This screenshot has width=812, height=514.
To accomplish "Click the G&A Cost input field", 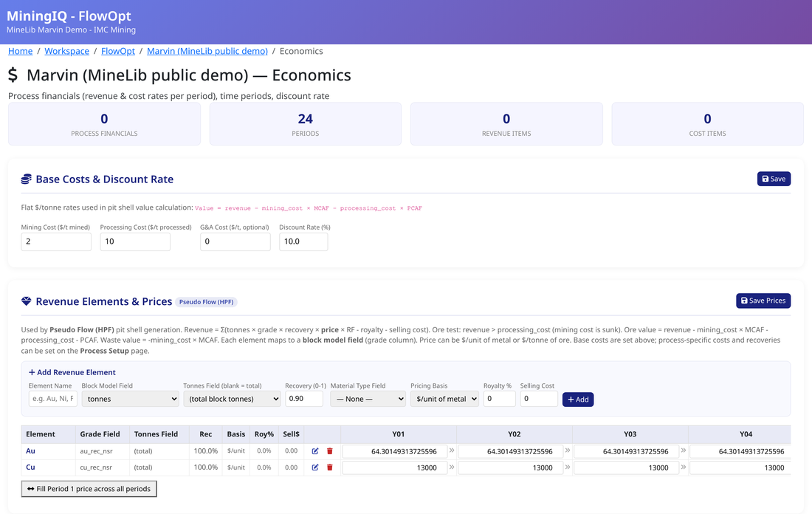I will point(235,241).
